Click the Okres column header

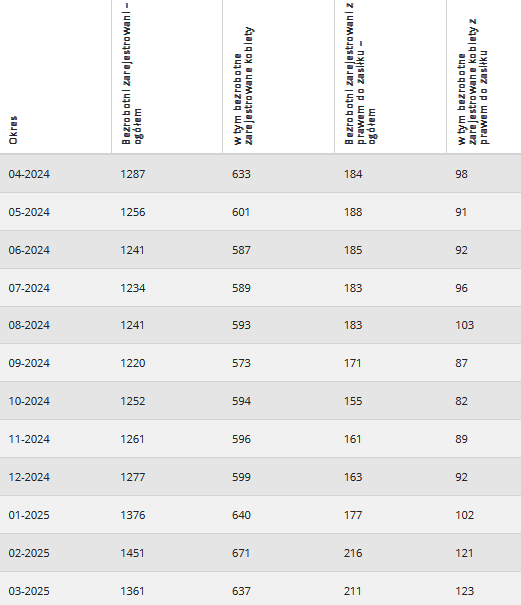[x=13, y=130]
